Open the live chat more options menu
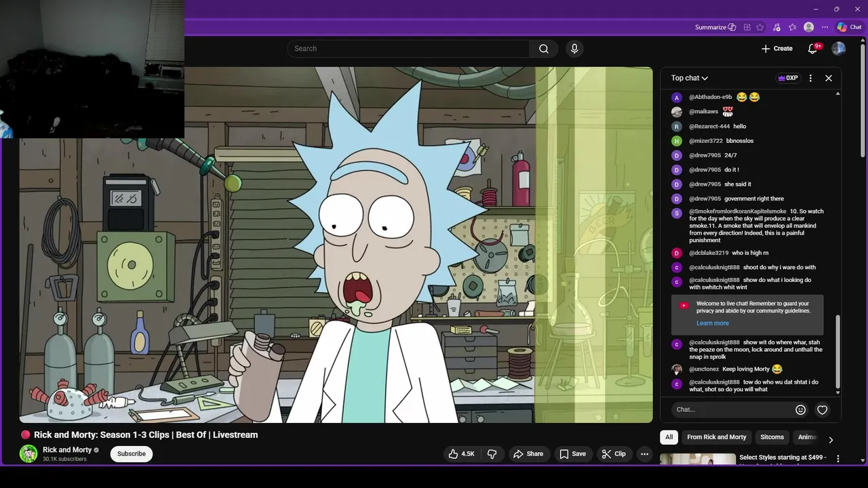 [x=810, y=78]
